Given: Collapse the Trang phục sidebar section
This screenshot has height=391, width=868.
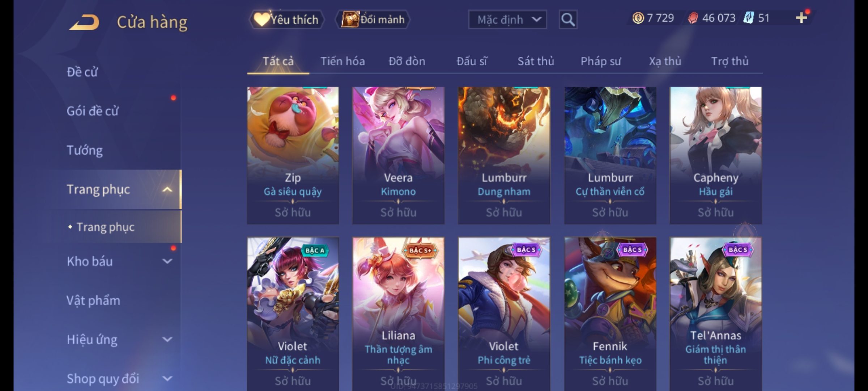Looking at the screenshot, I should point(167,189).
